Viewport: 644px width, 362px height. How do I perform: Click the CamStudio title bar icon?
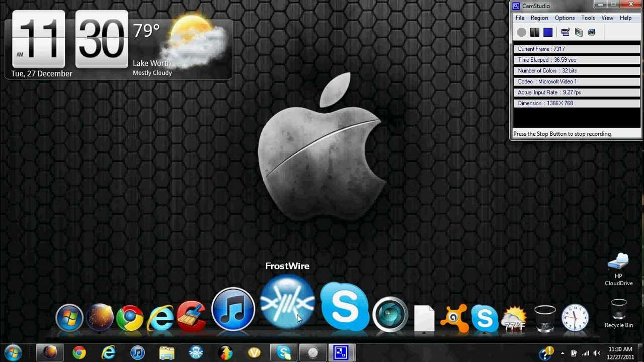point(516,6)
